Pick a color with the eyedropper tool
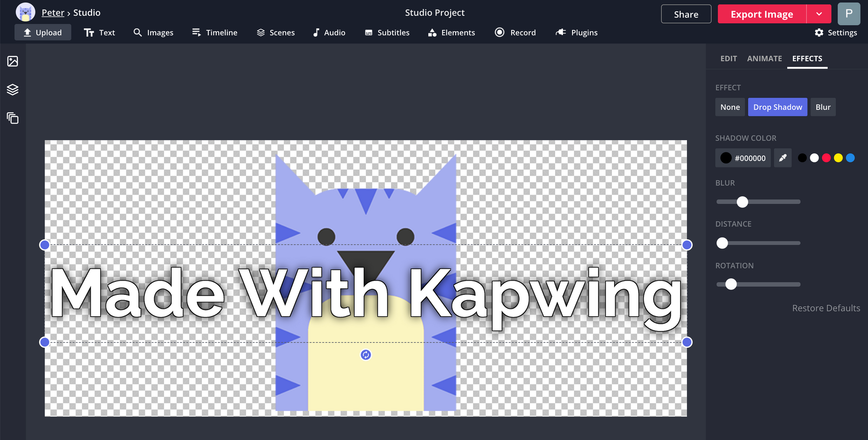 [x=783, y=158]
